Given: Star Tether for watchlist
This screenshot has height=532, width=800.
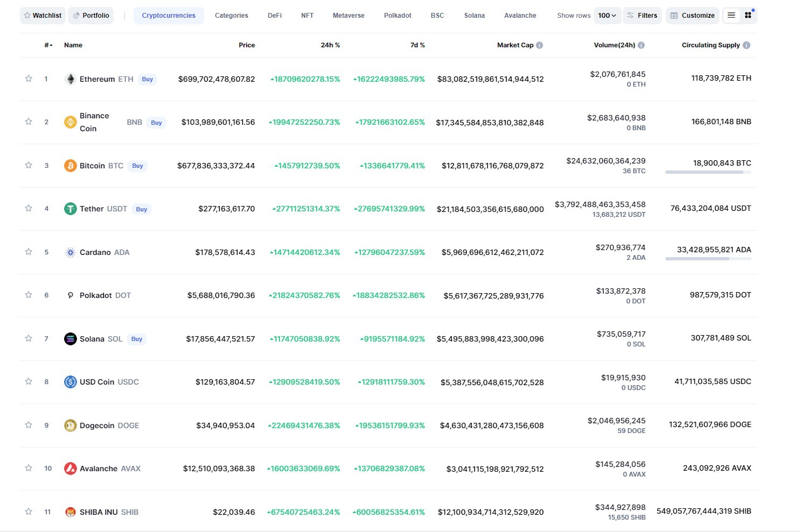Looking at the screenshot, I should click(x=29, y=208).
